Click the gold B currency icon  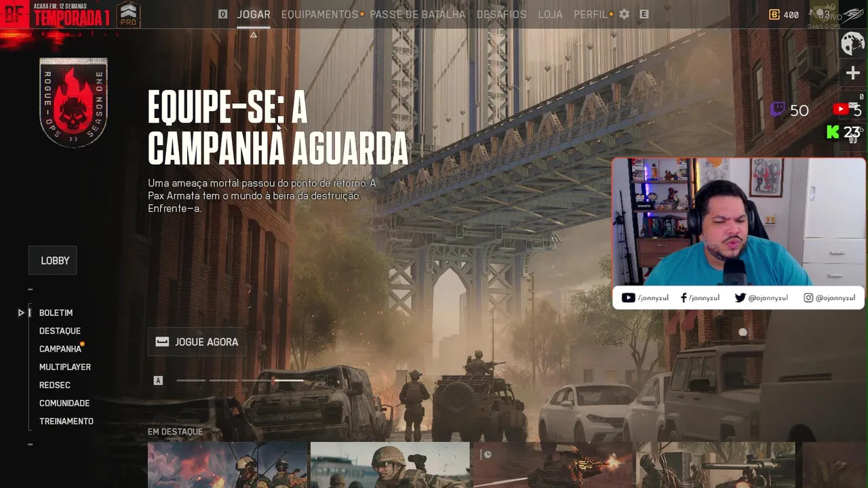(774, 14)
